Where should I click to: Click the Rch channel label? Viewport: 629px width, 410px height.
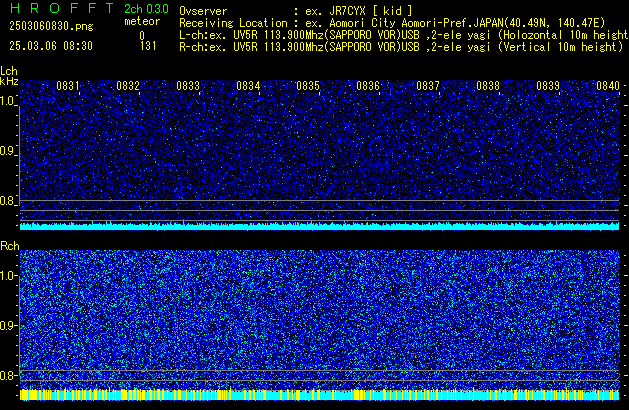[x=10, y=246]
